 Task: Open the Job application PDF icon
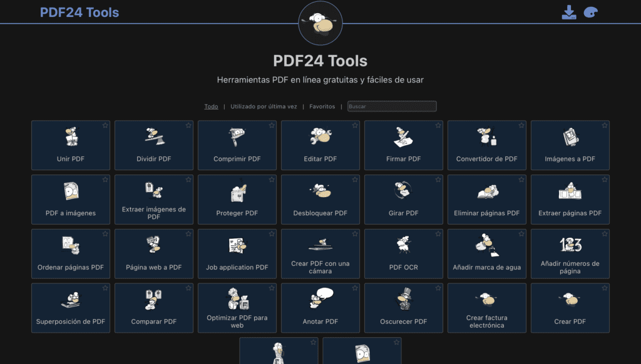(237, 246)
